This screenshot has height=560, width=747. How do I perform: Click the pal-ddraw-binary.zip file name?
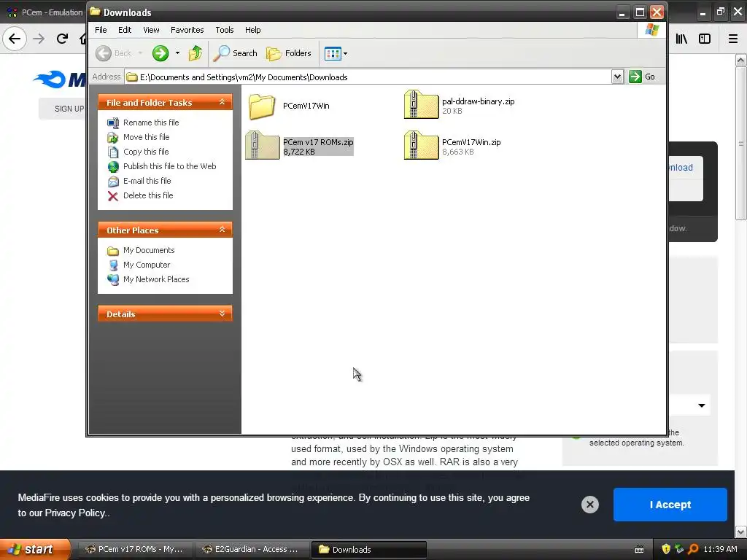click(x=478, y=101)
